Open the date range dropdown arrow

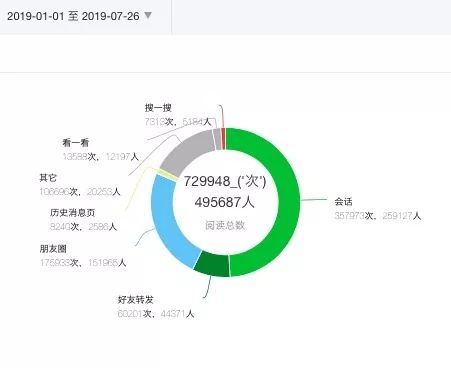[x=148, y=15]
